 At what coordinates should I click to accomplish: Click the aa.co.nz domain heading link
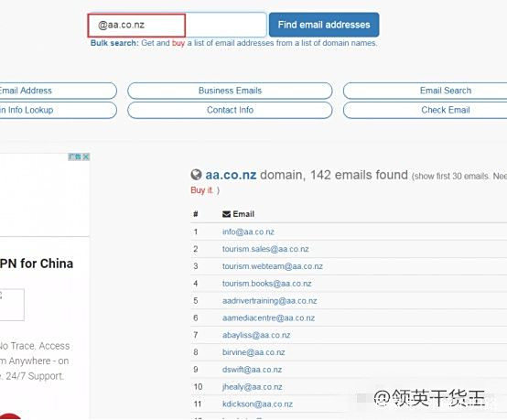tap(231, 175)
